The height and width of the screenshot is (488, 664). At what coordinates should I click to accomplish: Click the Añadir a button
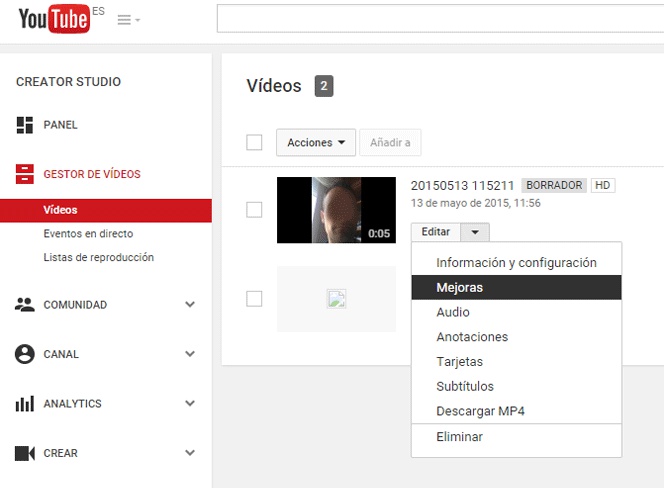pyautogui.click(x=390, y=143)
